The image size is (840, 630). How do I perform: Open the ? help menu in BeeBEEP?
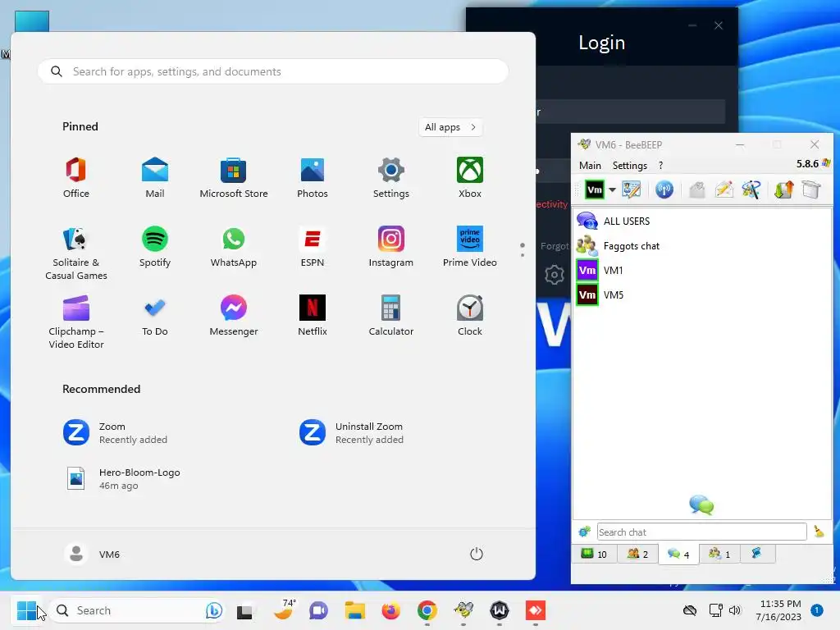click(x=660, y=166)
